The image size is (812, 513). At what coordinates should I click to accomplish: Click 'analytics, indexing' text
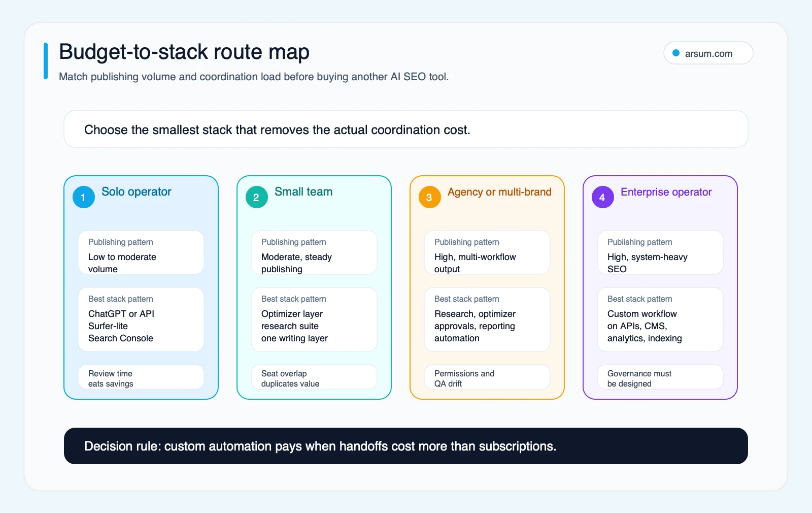645,338
